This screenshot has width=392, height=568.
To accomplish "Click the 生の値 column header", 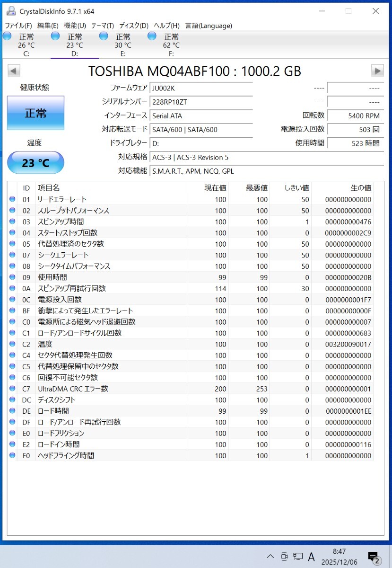I will point(342,188).
